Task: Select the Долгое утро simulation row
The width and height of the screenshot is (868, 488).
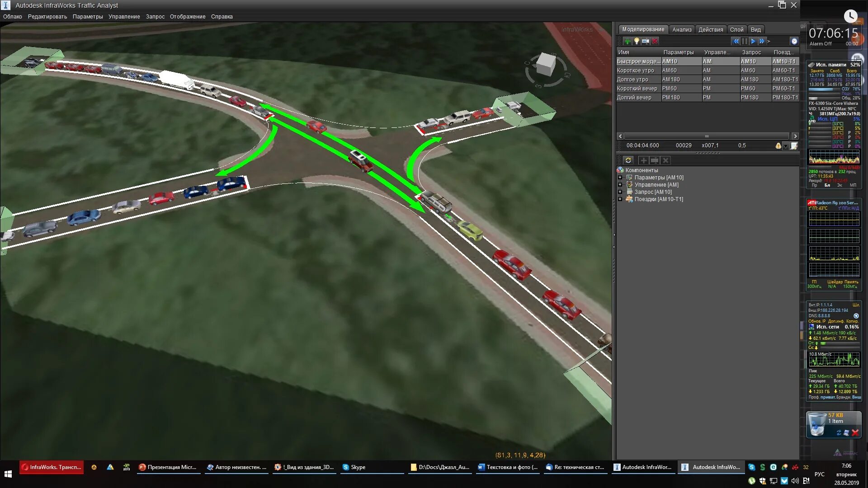Action: coord(633,80)
